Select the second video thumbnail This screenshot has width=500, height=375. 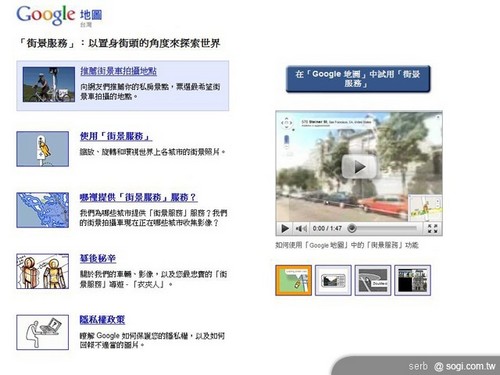click(x=333, y=280)
